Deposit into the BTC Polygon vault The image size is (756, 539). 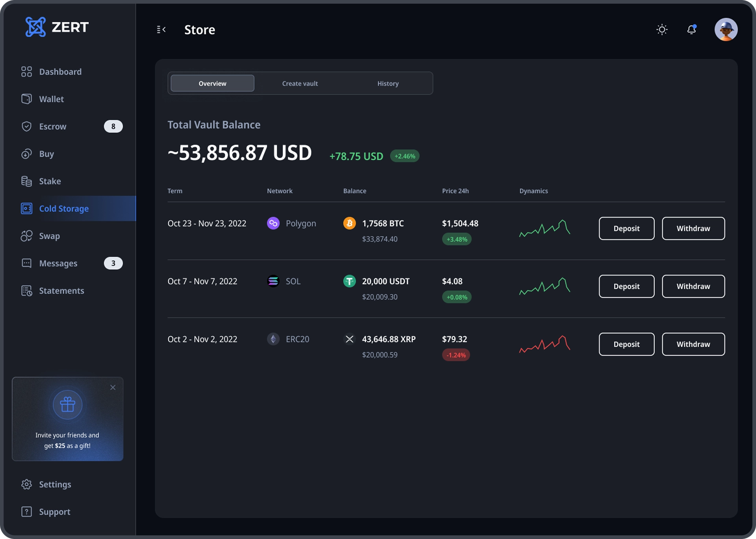[x=626, y=229]
